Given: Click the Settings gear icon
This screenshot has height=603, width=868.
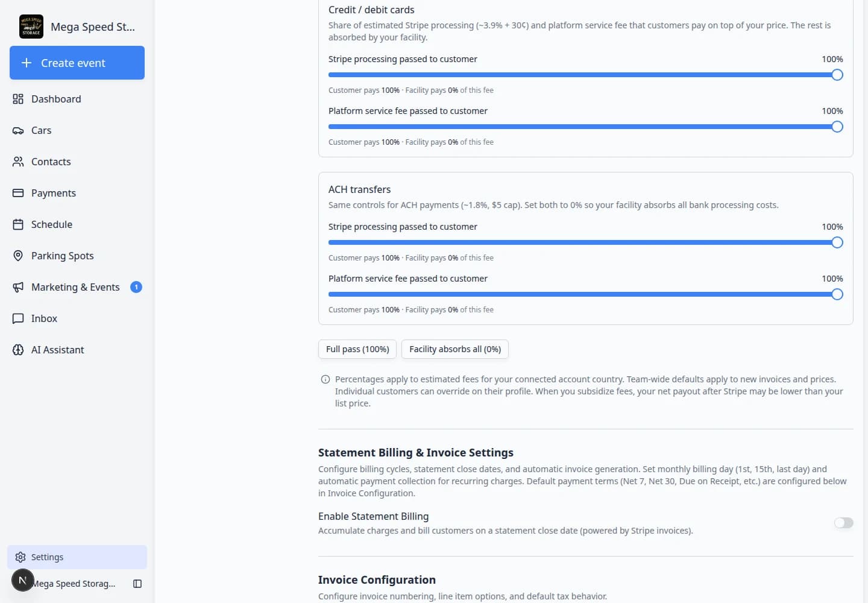Looking at the screenshot, I should tap(20, 557).
